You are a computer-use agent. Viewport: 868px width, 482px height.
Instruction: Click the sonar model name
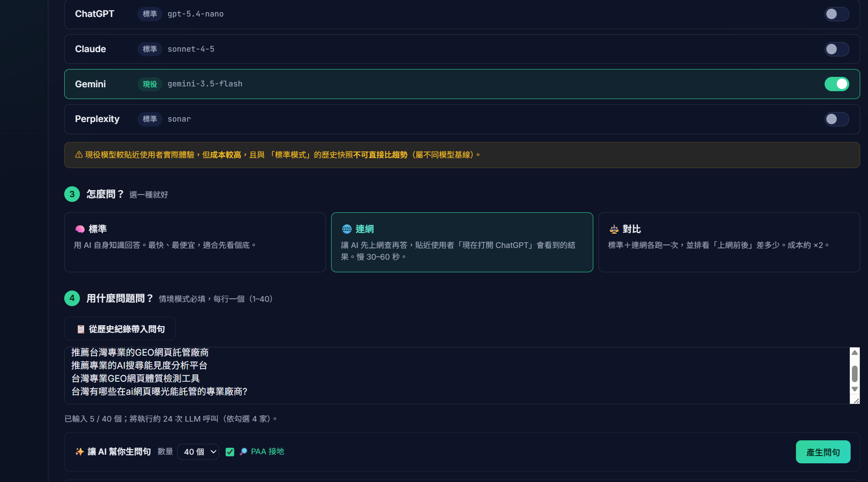click(179, 119)
